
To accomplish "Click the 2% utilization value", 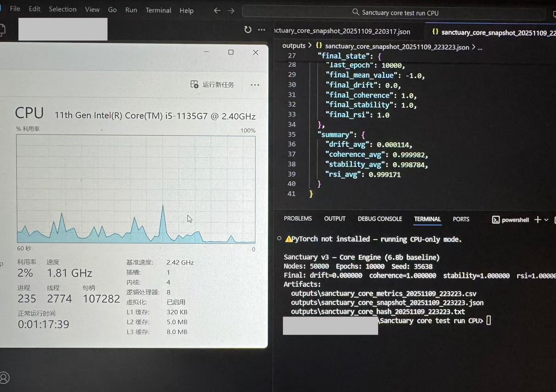I will tap(25, 273).
